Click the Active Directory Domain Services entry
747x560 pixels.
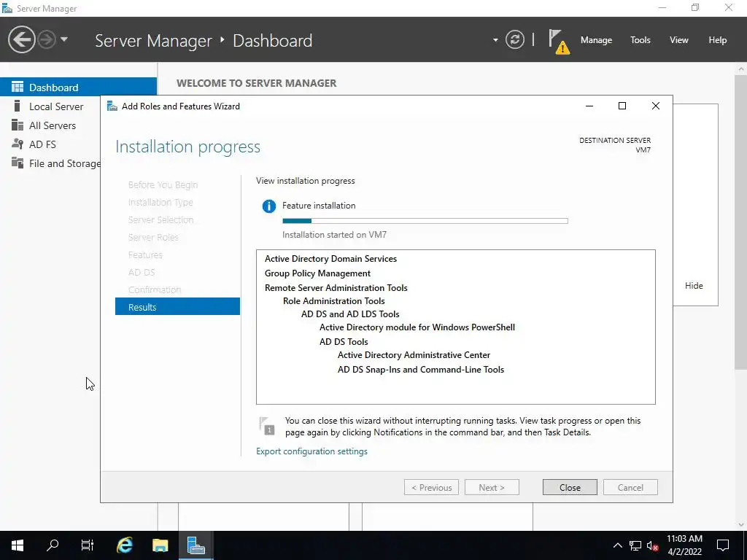[330, 259]
